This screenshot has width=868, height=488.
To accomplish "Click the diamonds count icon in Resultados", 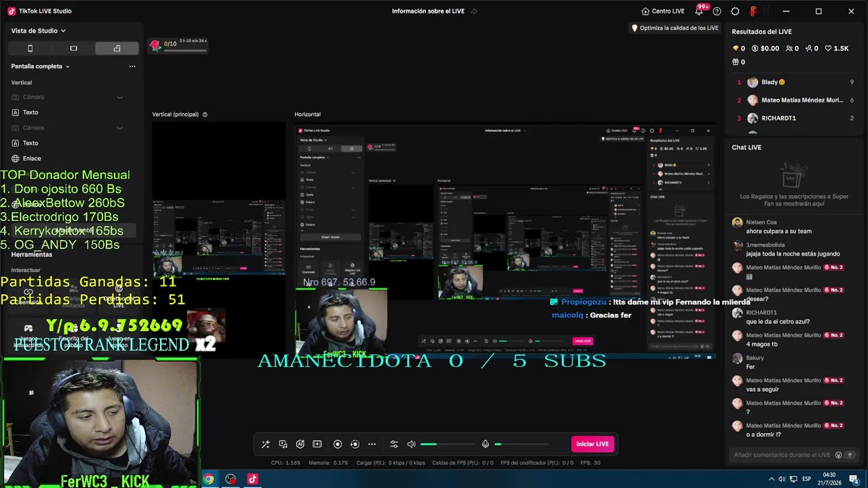I will 735,49.
